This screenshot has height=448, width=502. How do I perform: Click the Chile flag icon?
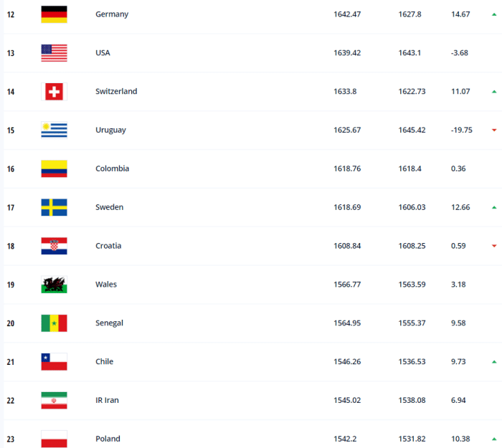[54, 362]
